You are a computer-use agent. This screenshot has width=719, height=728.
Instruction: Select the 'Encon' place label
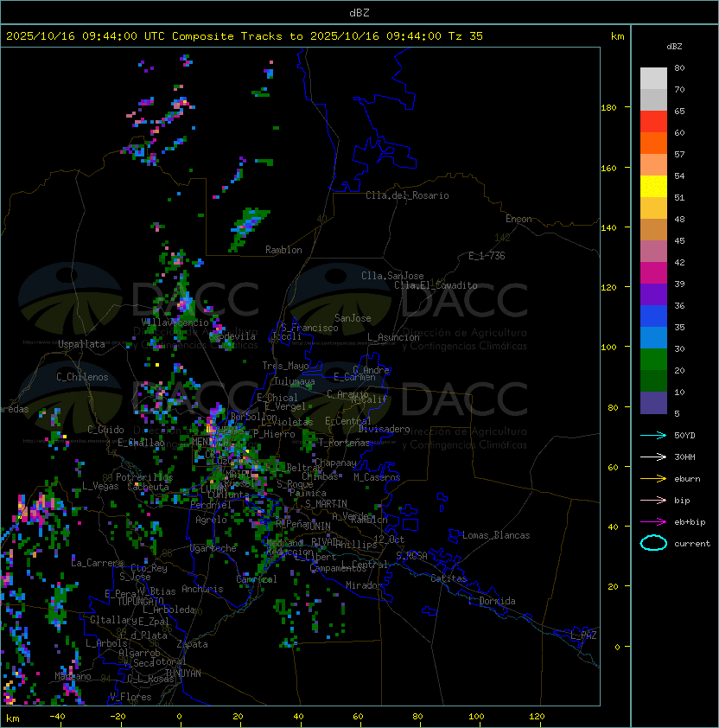[x=519, y=219]
